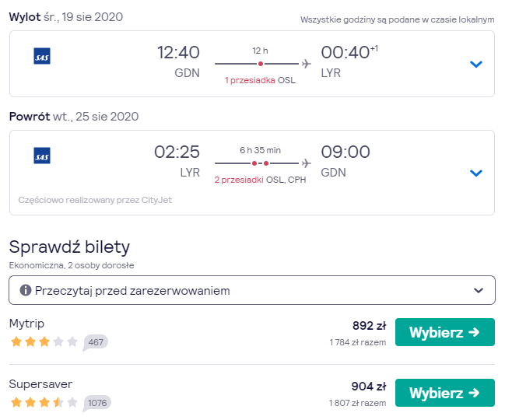Image resolution: width=505 pixels, height=420 pixels.
Task: Click the Częściowo realizowany przez CityJet note
Action: coord(95,200)
